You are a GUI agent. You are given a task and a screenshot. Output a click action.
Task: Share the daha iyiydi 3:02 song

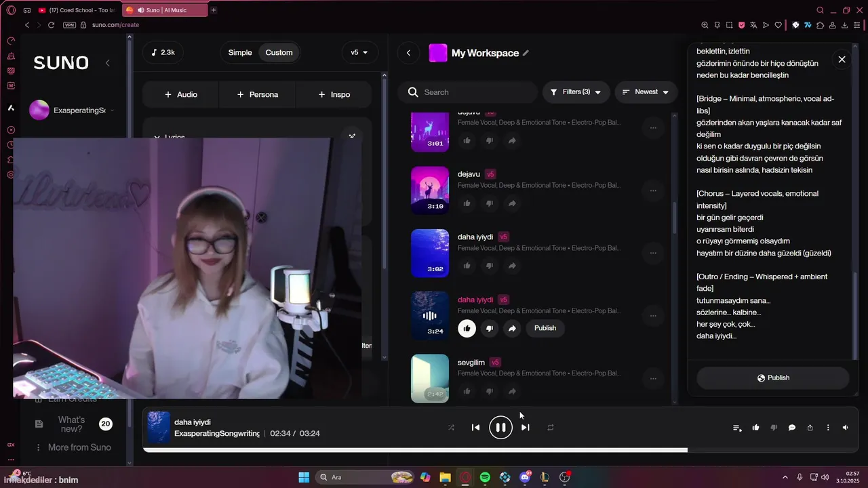(x=512, y=266)
